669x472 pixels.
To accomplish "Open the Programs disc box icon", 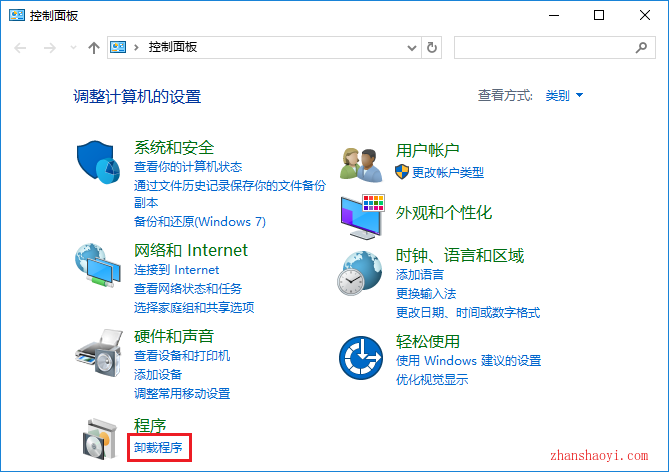I will coord(100,439).
